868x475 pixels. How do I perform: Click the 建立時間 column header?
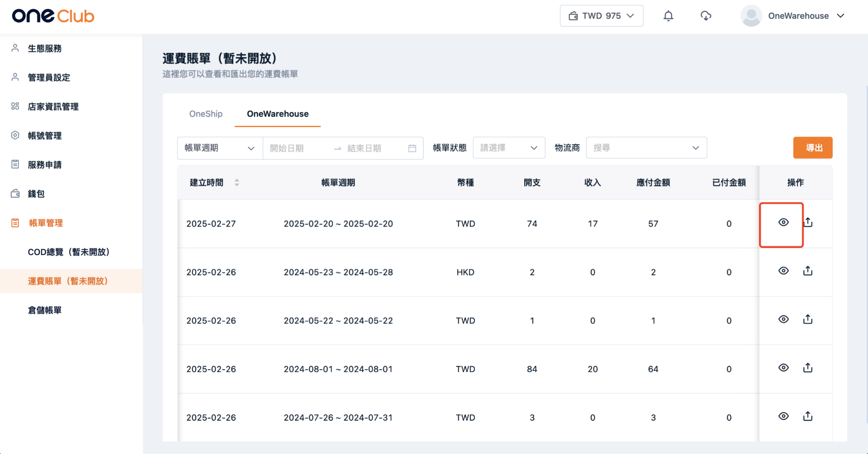point(207,182)
